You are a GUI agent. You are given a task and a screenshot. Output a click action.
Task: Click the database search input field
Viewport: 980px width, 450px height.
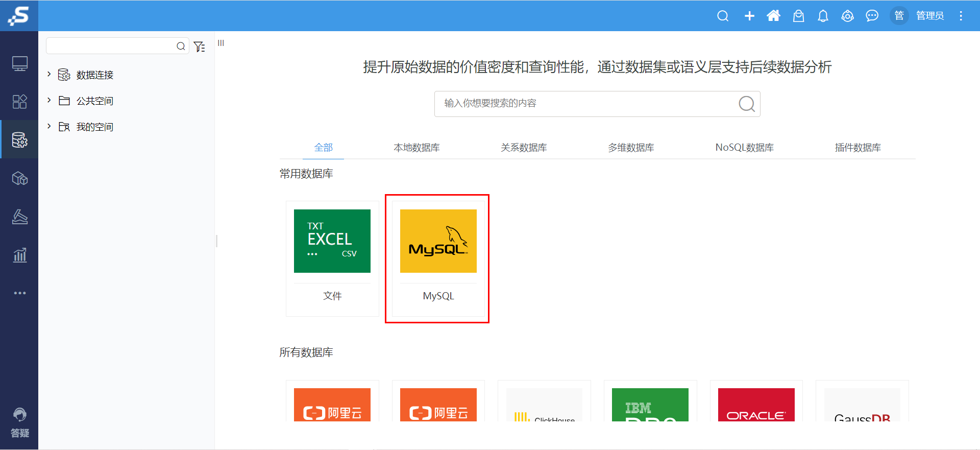point(597,104)
